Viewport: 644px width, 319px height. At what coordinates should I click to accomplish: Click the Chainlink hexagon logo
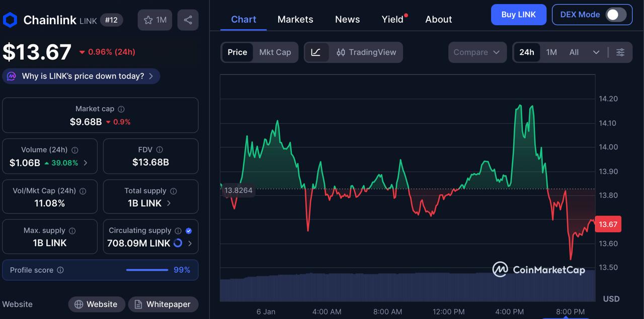11,20
